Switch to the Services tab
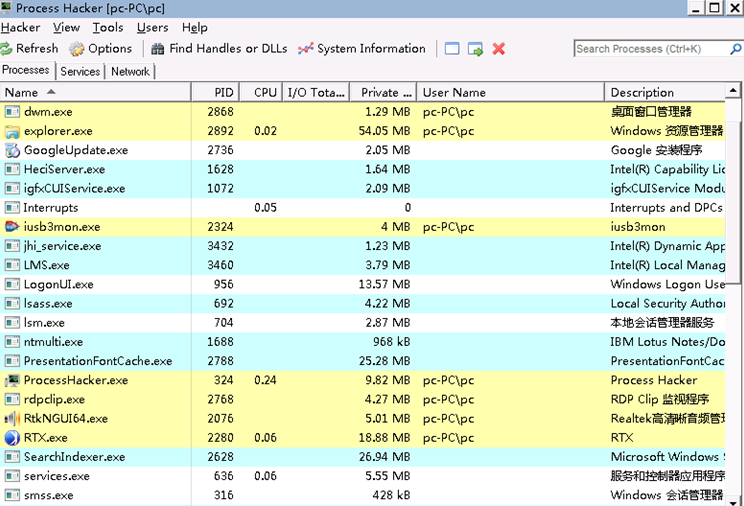 80,71
